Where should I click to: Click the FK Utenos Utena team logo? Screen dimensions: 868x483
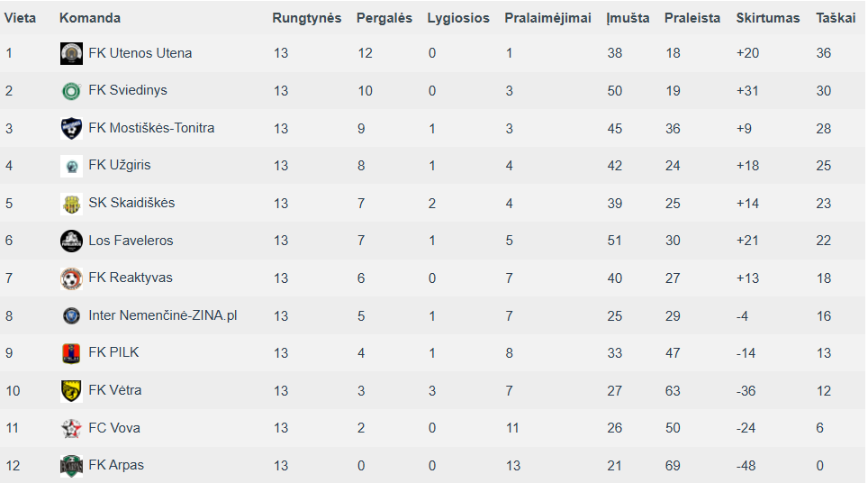pyautogui.click(x=71, y=53)
